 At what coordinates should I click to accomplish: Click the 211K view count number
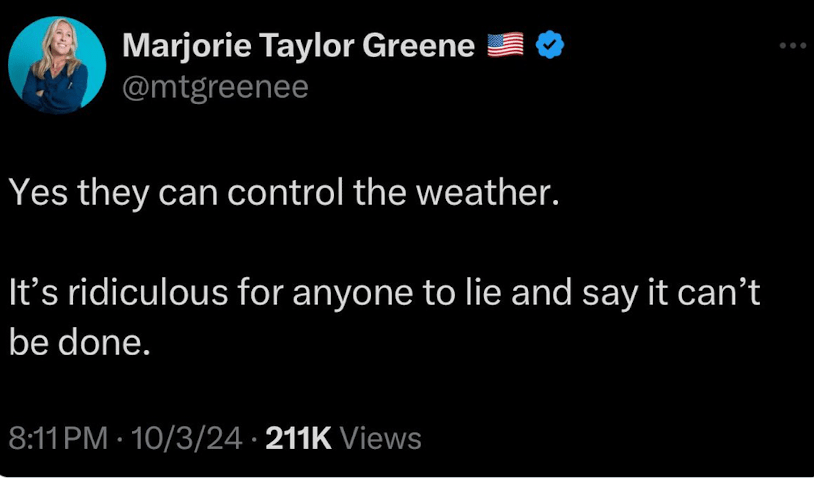(x=299, y=438)
